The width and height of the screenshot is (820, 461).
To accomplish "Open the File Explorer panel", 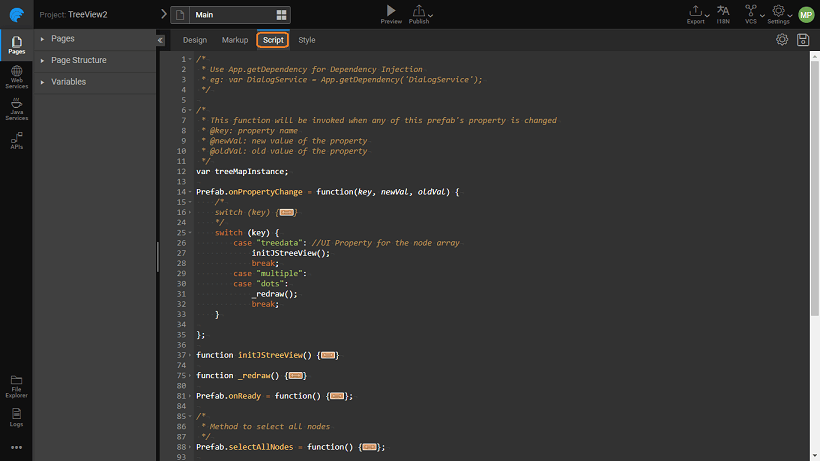I will [x=16, y=385].
